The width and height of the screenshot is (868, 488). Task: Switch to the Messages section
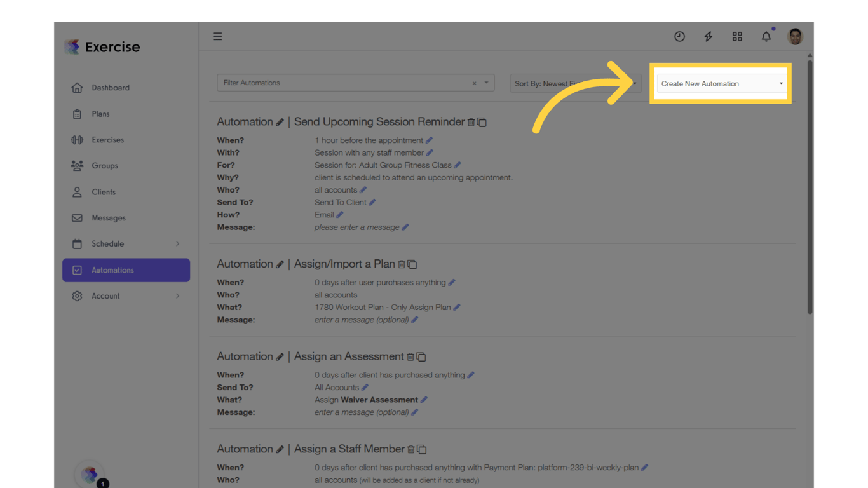(108, 217)
